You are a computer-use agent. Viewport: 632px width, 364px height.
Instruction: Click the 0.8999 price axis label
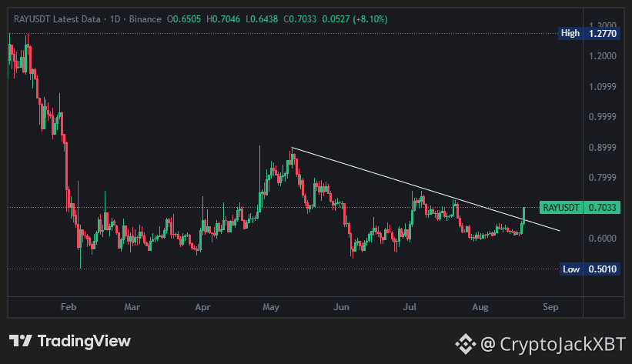point(603,148)
